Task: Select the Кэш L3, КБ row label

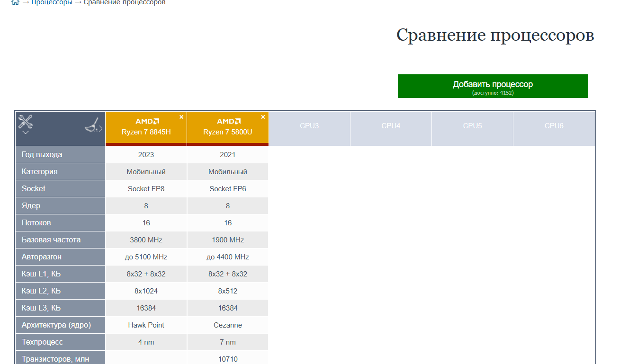Action: coord(60,308)
